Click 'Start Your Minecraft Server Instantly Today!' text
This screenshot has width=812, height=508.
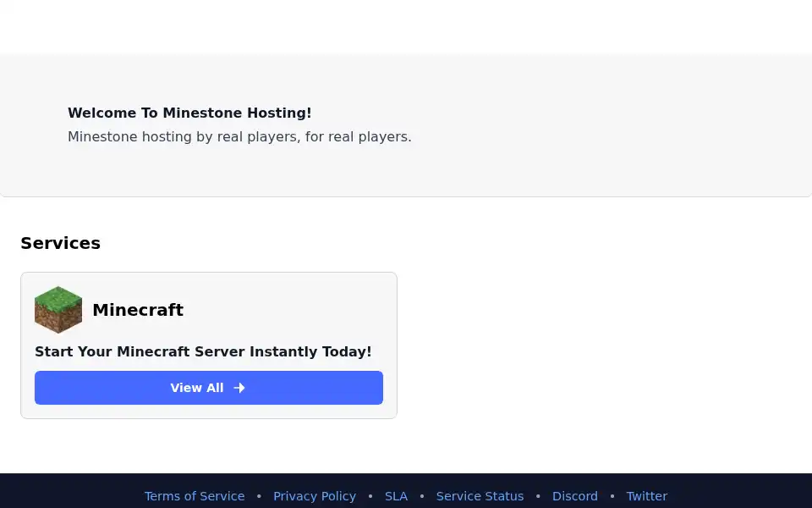tap(203, 351)
